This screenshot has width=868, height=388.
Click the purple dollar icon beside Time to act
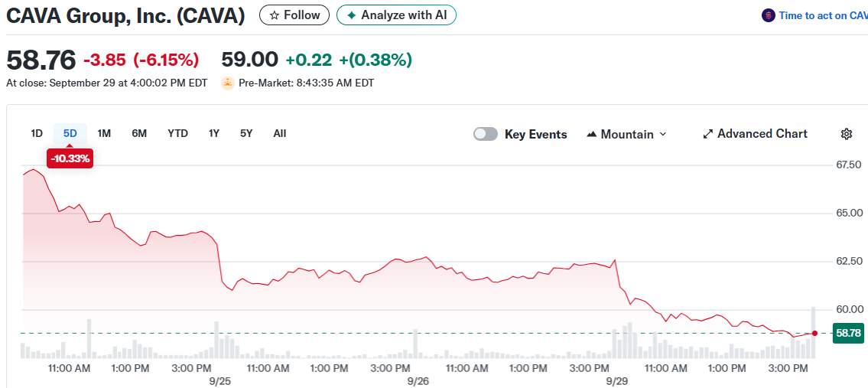tap(768, 15)
